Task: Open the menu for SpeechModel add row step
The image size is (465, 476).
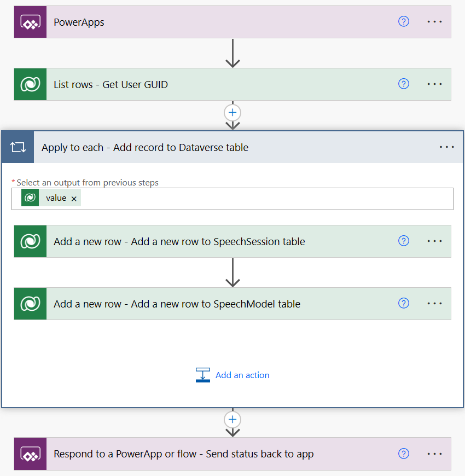Action: point(434,304)
